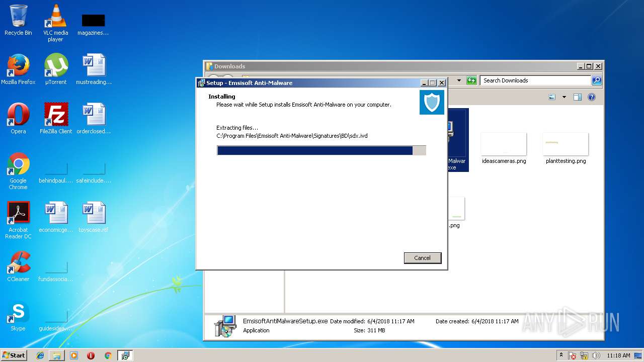Viewport: 644px width, 362px height.
Task: Launch Internet Explorer from the taskbar
Action: (40, 355)
